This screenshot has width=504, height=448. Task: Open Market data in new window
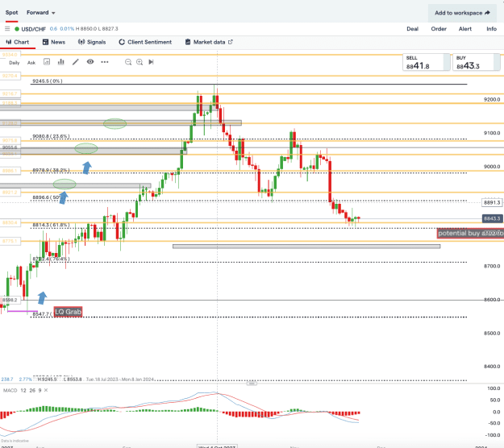209,42
